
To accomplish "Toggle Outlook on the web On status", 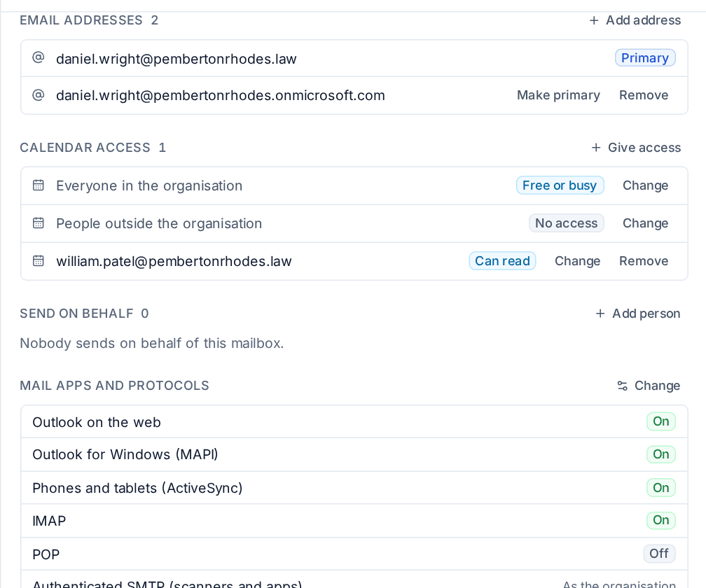I will click(x=661, y=421).
